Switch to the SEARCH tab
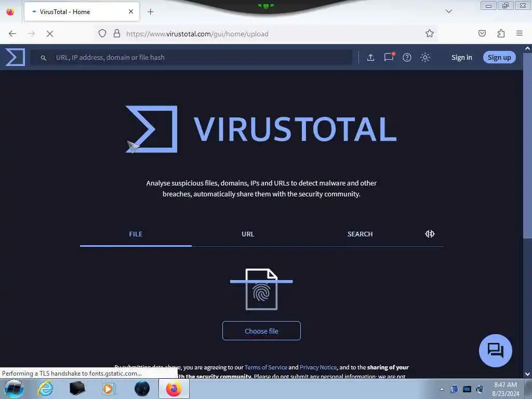The height and width of the screenshot is (399, 532). (x=360, y=234)
